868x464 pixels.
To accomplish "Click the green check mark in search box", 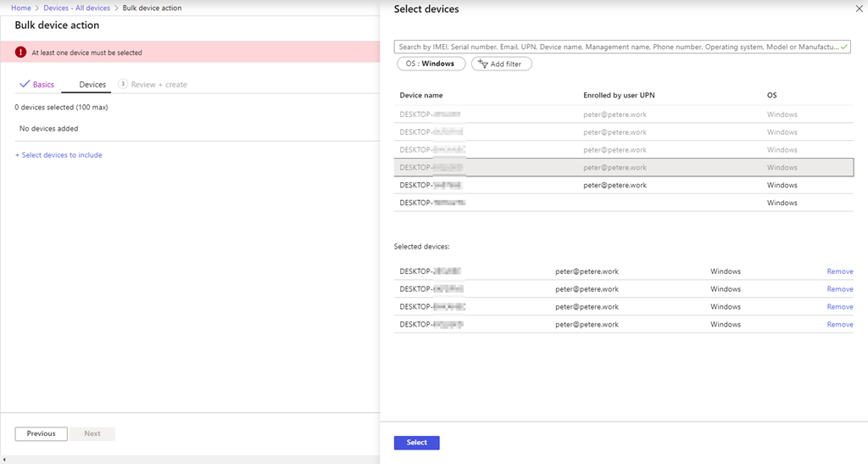I will (x=844, y=47).
